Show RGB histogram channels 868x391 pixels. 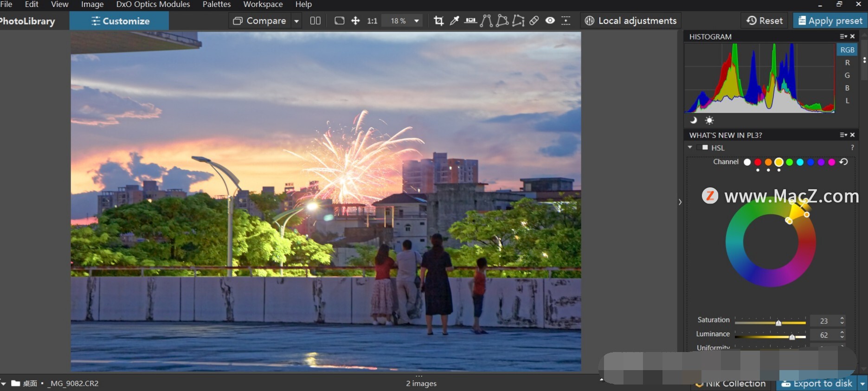pyautogui.click(x=847, y=50)
